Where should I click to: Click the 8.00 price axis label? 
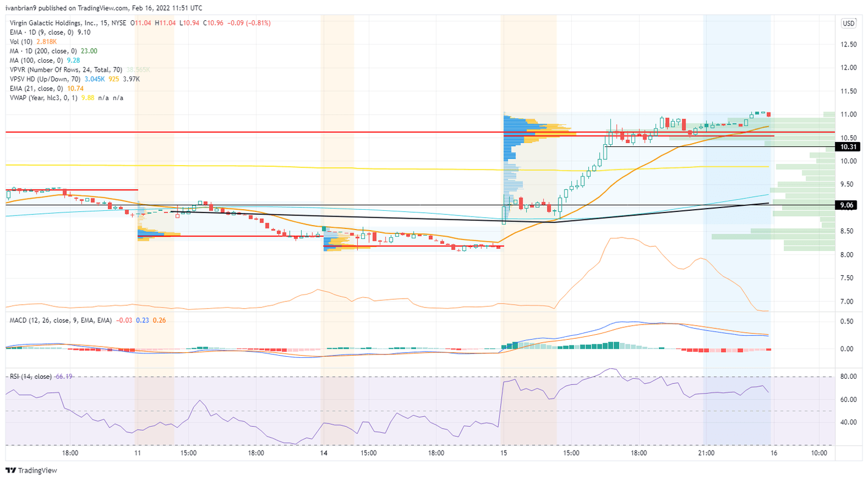846,255
